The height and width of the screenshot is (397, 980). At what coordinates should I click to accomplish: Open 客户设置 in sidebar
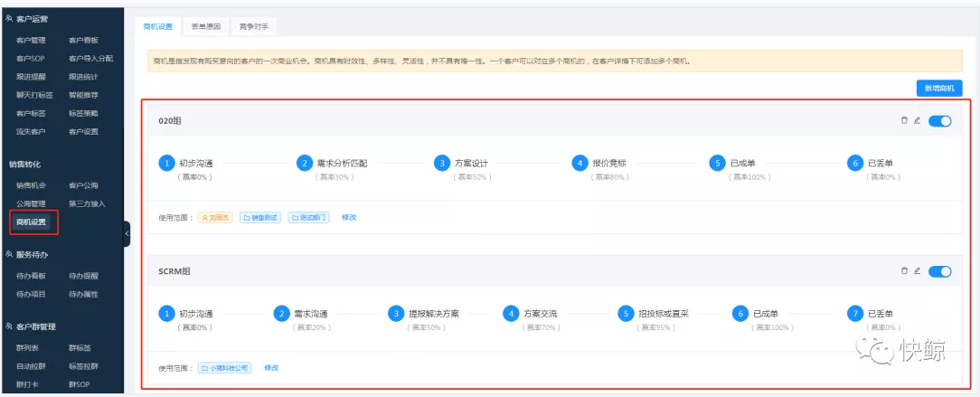tap(83, 132)
